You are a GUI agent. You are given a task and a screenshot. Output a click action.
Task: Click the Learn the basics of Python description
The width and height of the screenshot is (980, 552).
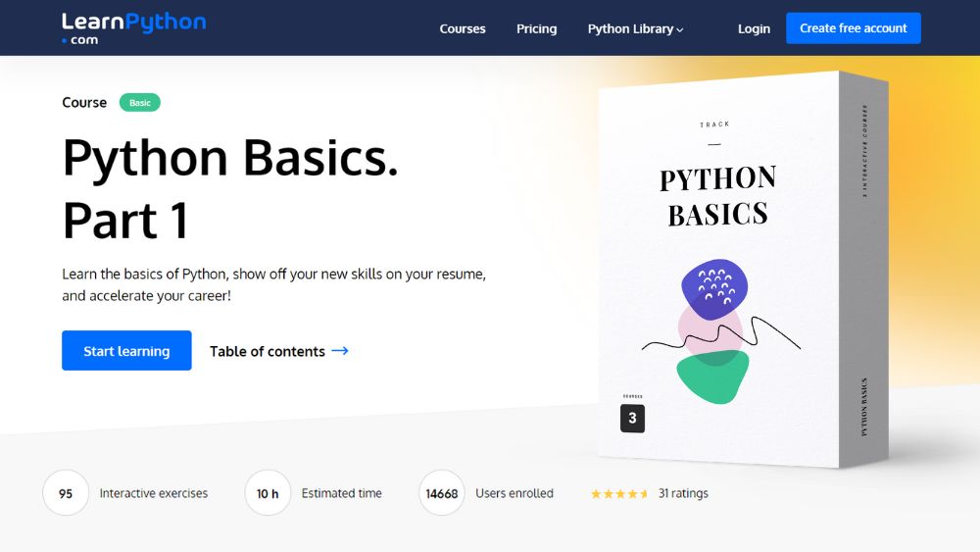pos(273,284)
